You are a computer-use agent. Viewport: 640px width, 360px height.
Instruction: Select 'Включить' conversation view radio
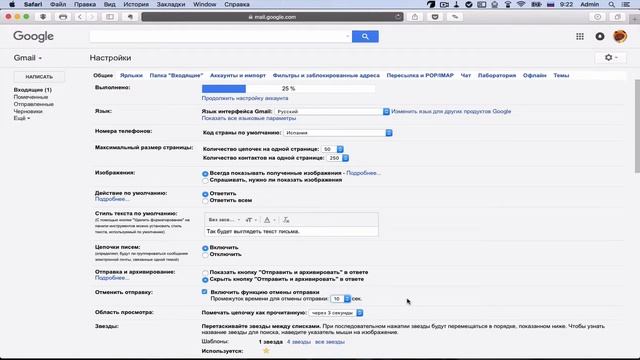tap(205, 248)
